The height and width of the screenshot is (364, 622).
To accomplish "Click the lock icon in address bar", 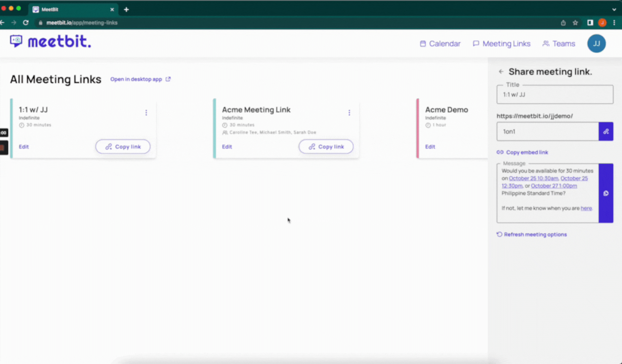I will (x=41, y=23).
